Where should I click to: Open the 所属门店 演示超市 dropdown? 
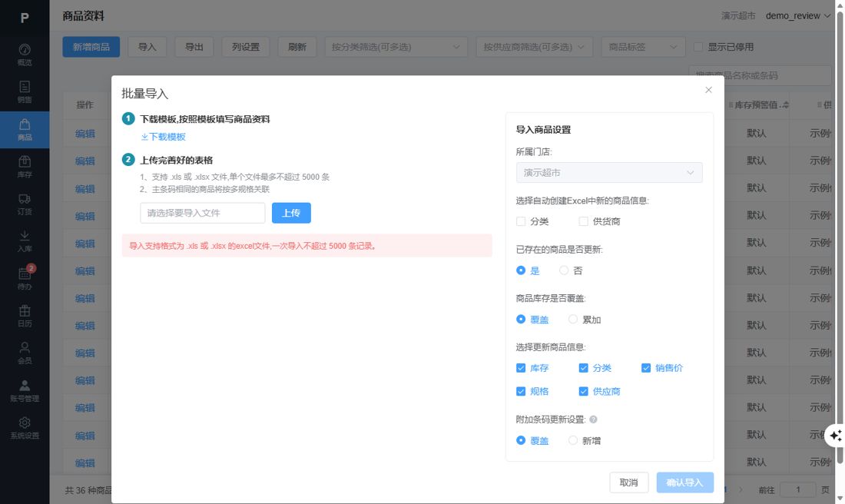[609, 173]
